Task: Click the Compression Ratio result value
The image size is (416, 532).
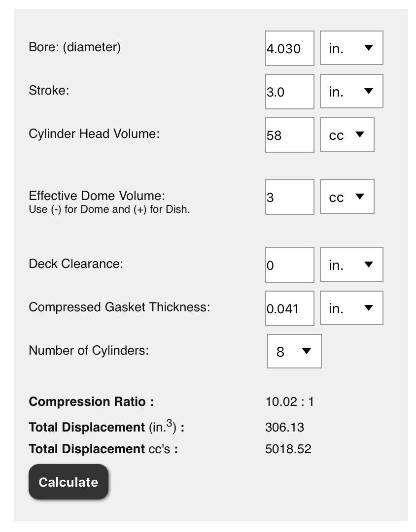Action: pyautogui.click(x=290, y=402)
